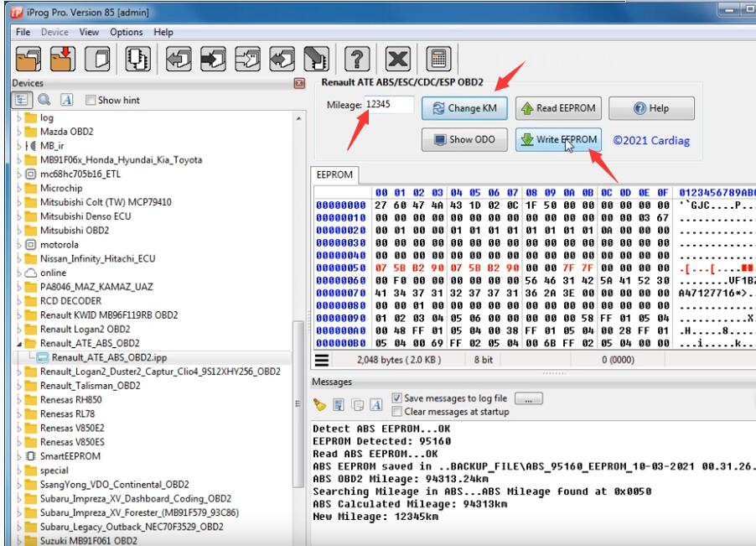Click the Show ODO button
Screen dimensions: 756x546
pyautogui.click(x=465, y=139)
